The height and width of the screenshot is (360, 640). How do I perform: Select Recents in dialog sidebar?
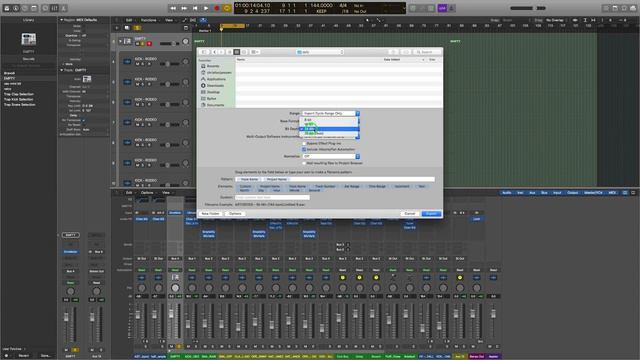[213, 66]
